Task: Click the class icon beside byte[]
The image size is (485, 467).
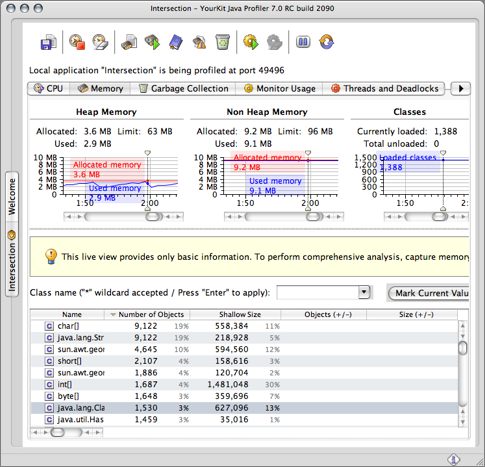Action: click(49, 396)
